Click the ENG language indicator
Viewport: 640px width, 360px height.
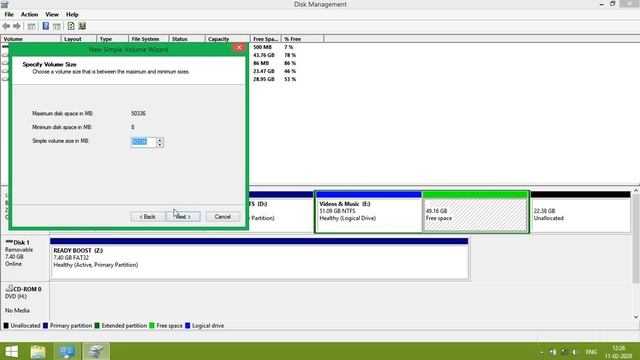(x=591, y=352)
